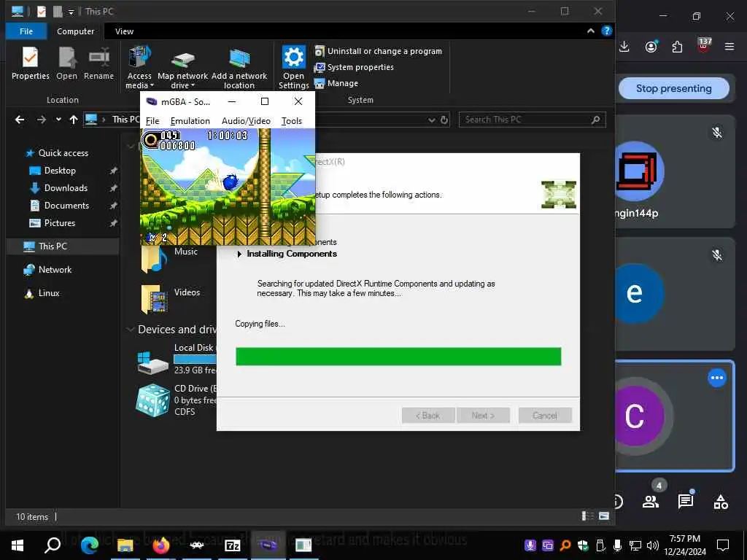
Task: Switch to the Computer ribbon tab
Action: point(75,31)
